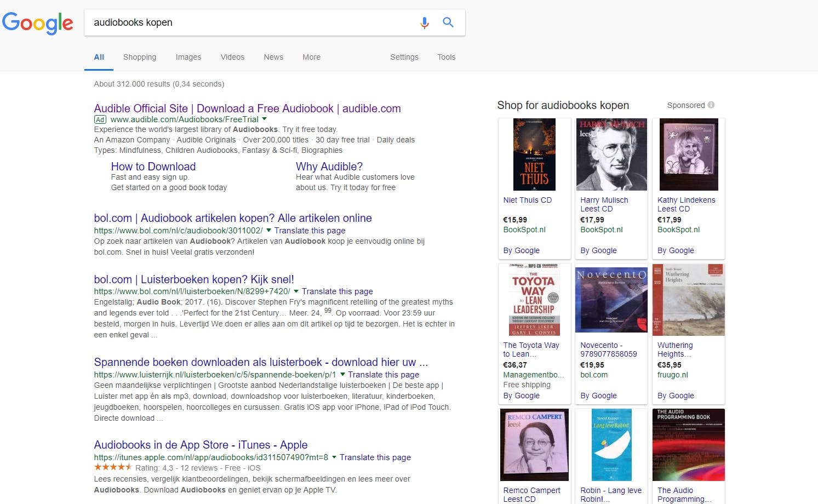Open 'bol.com | Audiobook artikelen kopen?' result

(x=233, y=218)
